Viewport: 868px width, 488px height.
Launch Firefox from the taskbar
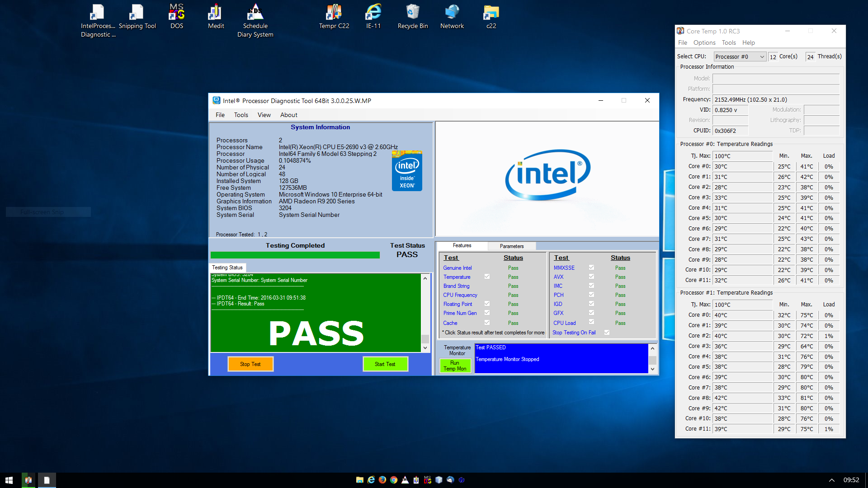pyautogui.click(x=382, y=480)
